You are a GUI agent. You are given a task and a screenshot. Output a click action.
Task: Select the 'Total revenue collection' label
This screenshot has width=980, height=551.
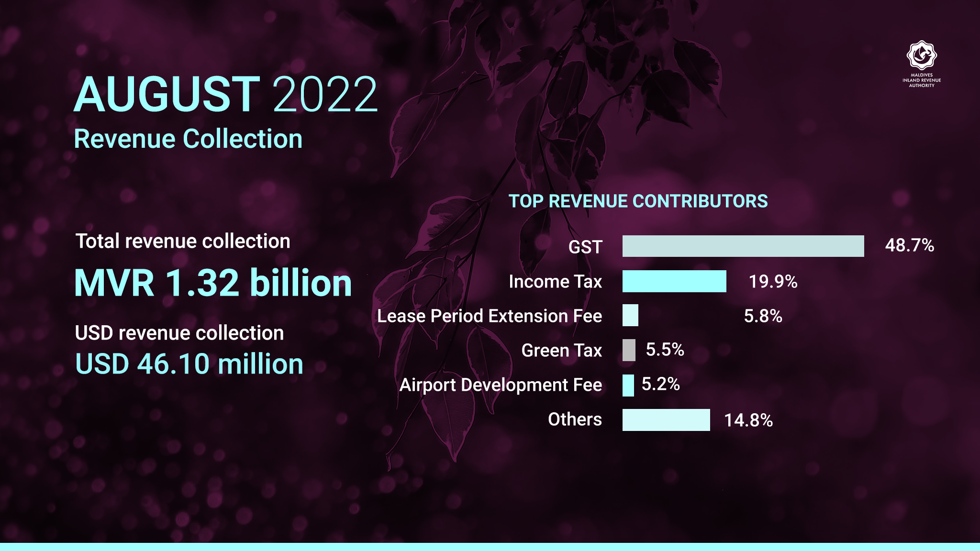183,241
